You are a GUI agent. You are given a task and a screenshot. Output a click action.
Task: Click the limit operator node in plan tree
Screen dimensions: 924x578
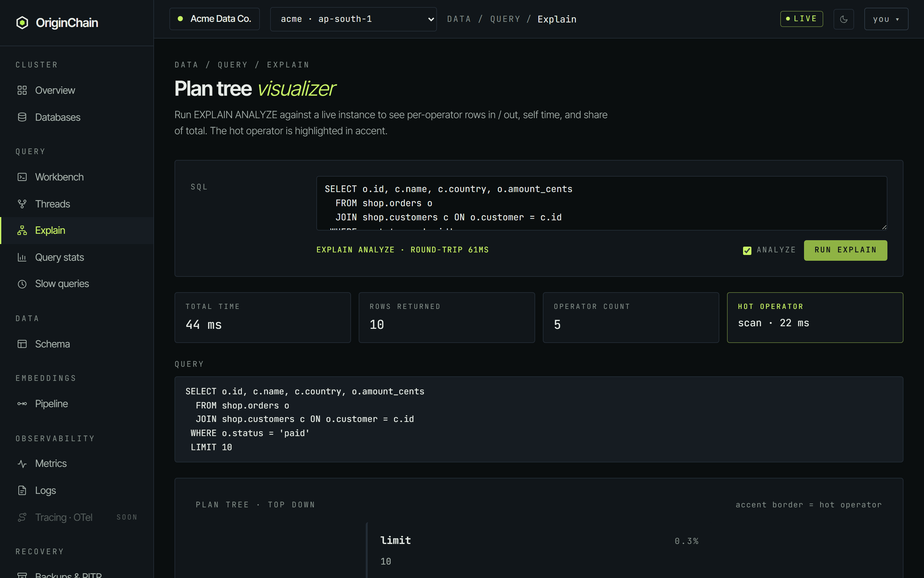point(539,550)
